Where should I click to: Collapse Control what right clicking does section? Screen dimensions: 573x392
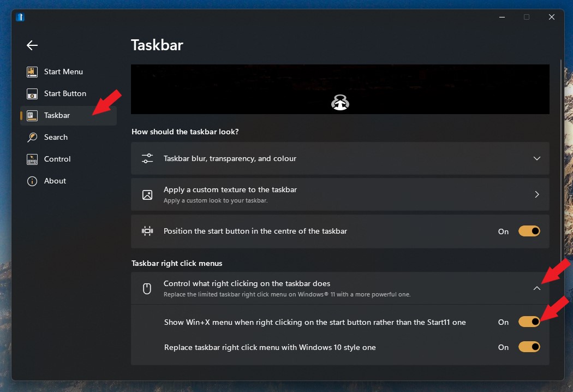click(537, 288)
